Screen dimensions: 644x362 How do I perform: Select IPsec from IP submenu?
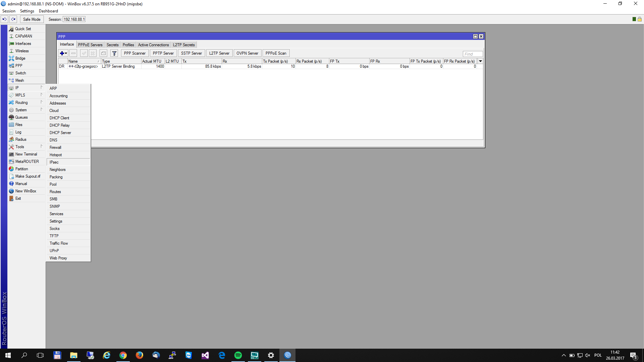[x=68, y=162]
